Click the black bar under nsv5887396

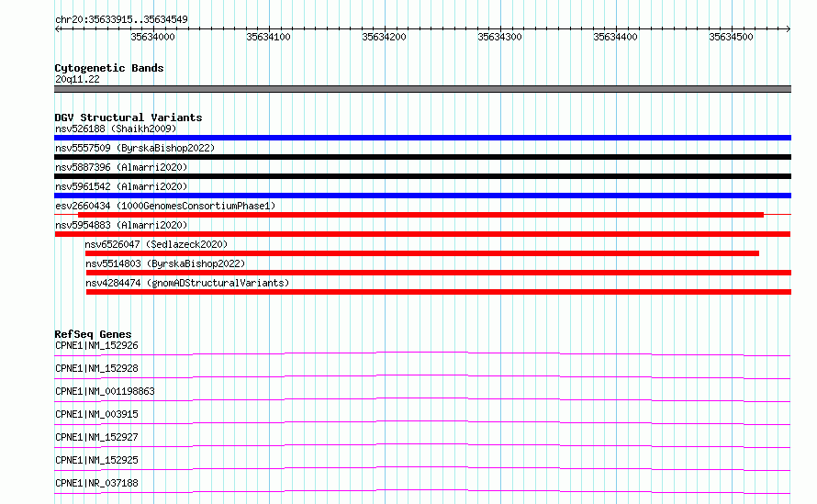(422, 176)
